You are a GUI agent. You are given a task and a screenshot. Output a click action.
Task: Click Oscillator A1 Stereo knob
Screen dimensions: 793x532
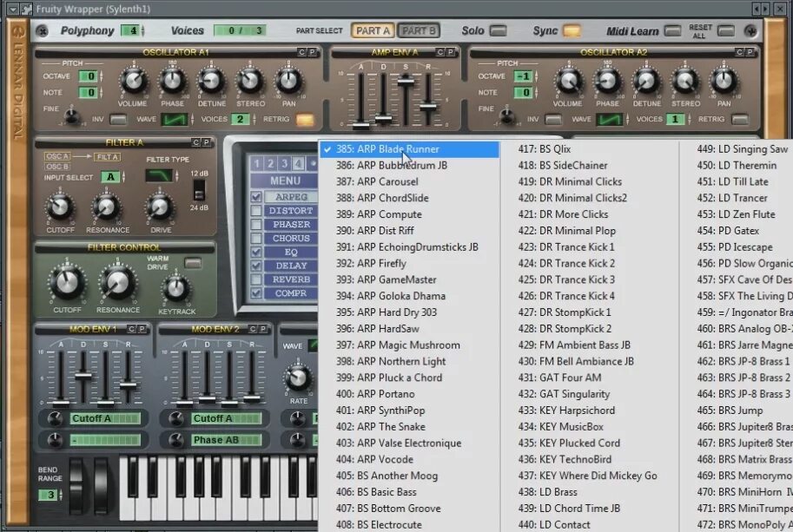pos(250,81)
